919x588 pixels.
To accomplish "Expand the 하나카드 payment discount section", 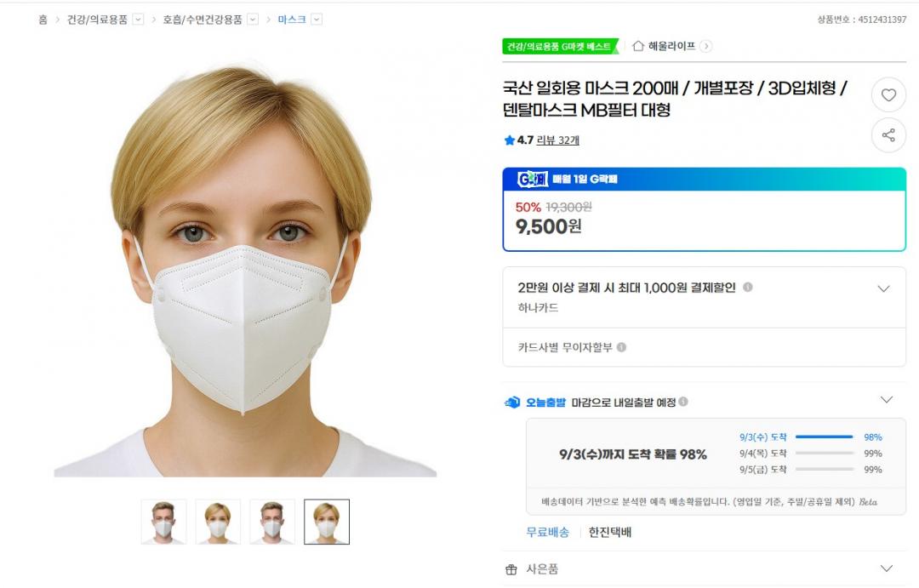I will tap(883, 288).
